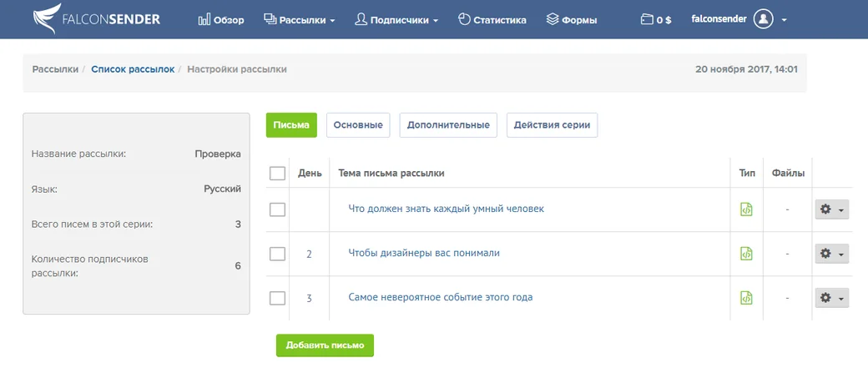Click the pie icon beside Статистика
868x373 pixels.
(464, 19)
